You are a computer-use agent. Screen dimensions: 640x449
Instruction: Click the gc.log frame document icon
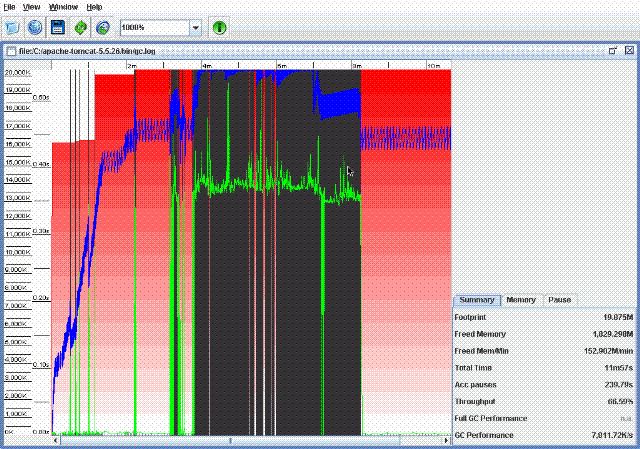[11, 51]
